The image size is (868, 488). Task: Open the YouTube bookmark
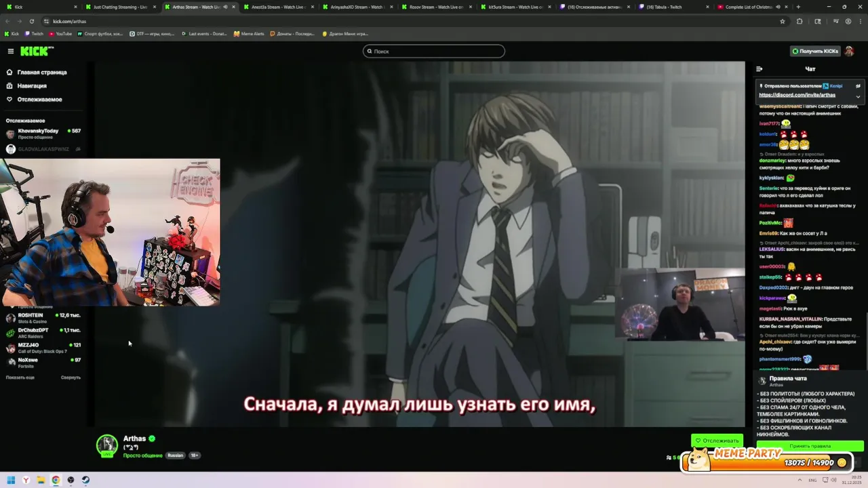(60, 34)
